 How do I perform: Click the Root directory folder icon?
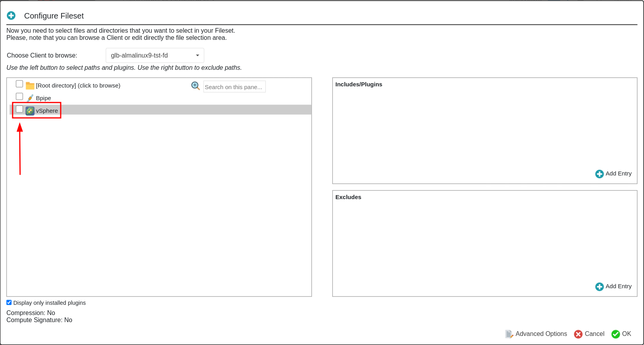pyautogui.click(x=30, y=86)
